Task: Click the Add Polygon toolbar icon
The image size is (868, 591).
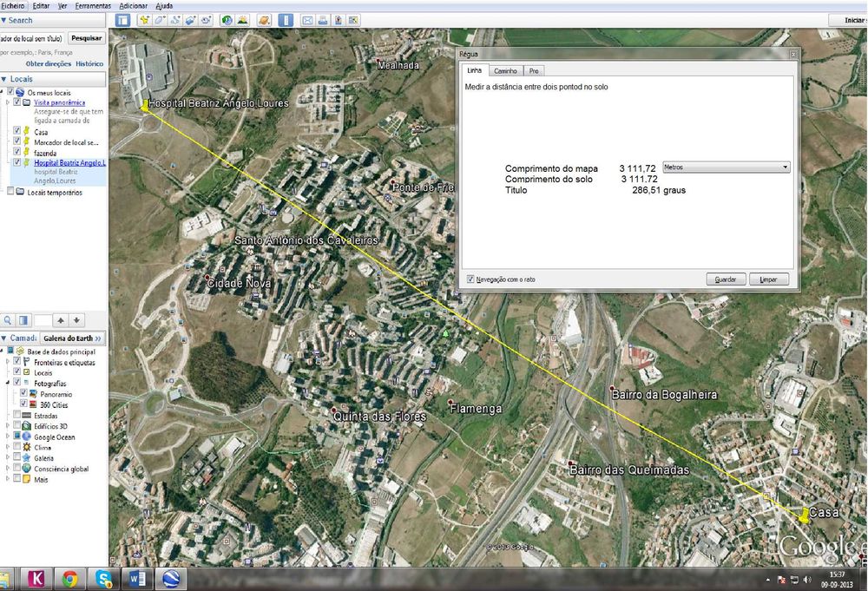Action: [x=160, y=21]
